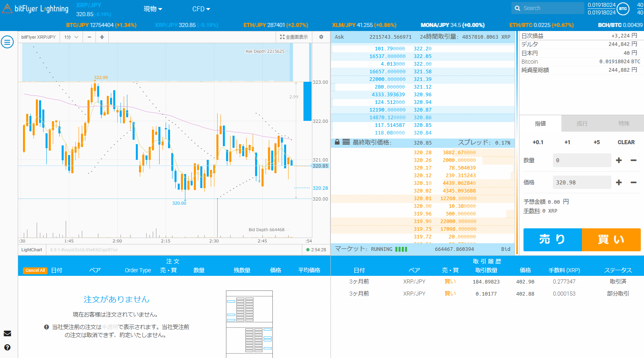Zoom out chart with minus button

click(89, 37)
